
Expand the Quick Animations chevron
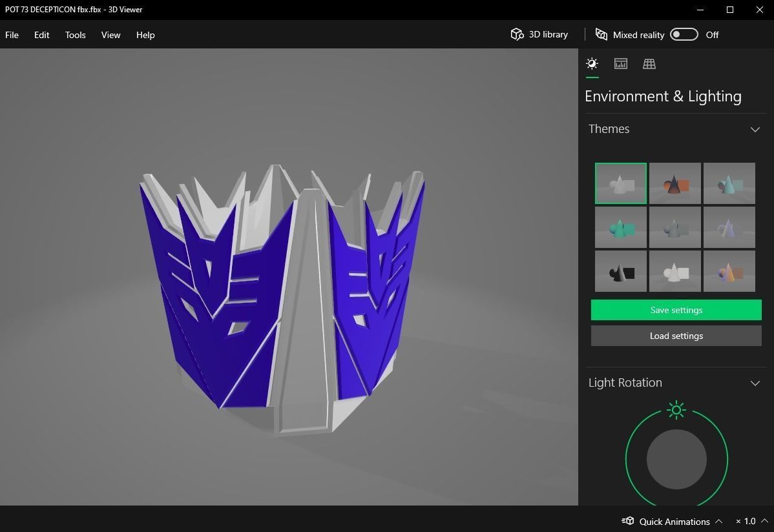(718, 521)
